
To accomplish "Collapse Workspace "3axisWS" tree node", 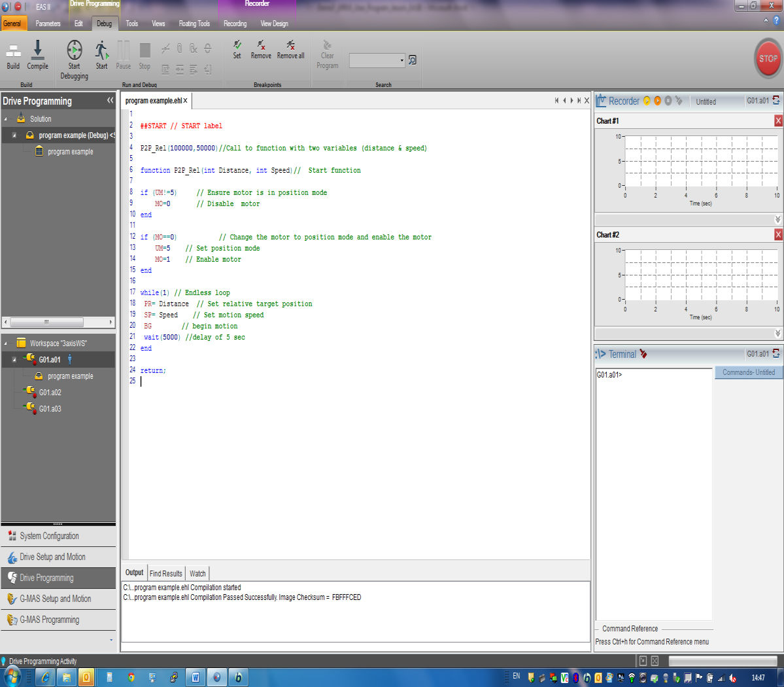I will [6, 343].
